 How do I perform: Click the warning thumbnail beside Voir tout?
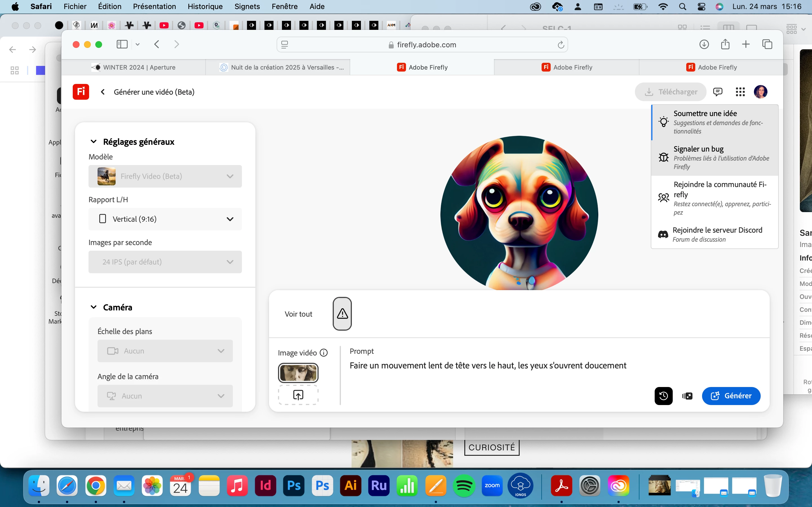342,314
